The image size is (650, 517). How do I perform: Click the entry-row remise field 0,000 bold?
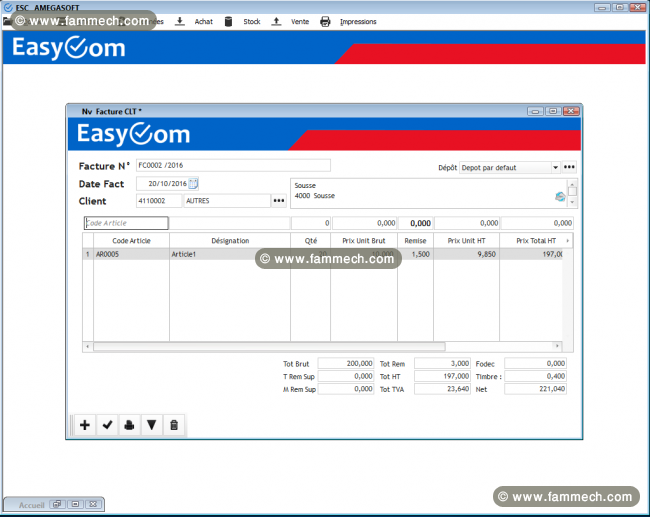tap(415, 223)
